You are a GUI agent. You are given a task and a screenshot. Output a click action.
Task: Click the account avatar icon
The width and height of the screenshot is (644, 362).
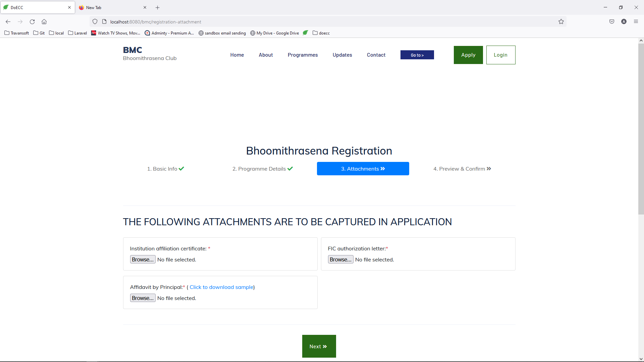point(624,22)
